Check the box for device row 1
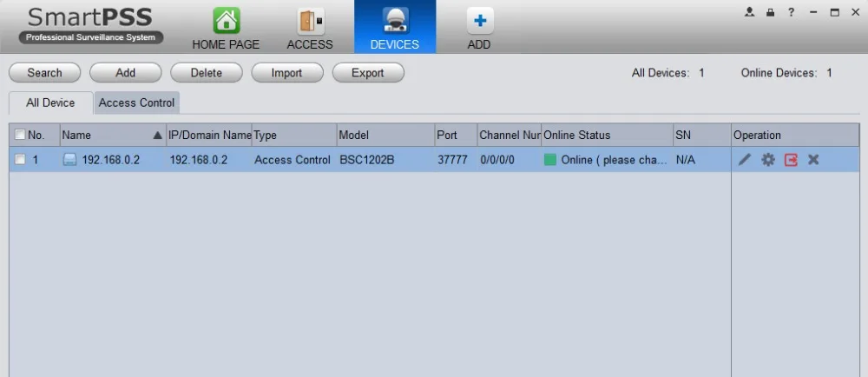 pos(20,160)
